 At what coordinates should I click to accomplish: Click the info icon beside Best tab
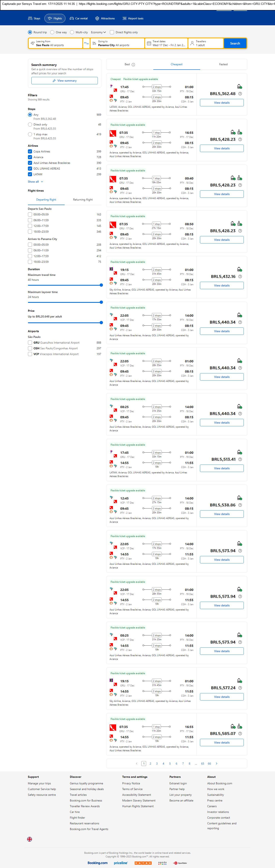tap(133, 64)
